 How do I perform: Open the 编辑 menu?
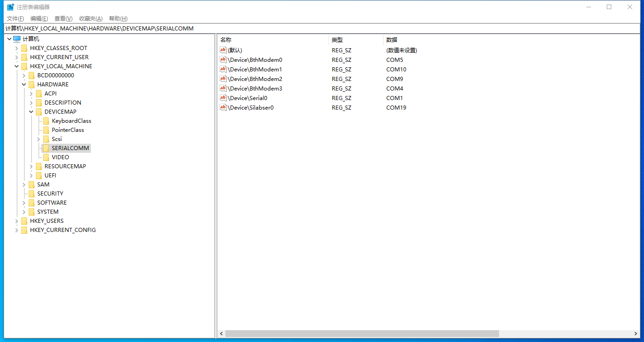(x=39, y=18)
